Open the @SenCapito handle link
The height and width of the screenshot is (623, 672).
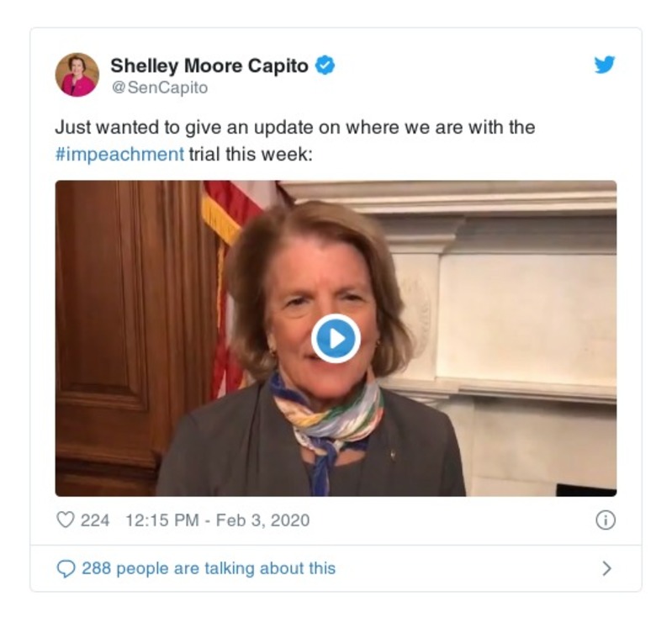pyautogui.click(x=160, y=87)
